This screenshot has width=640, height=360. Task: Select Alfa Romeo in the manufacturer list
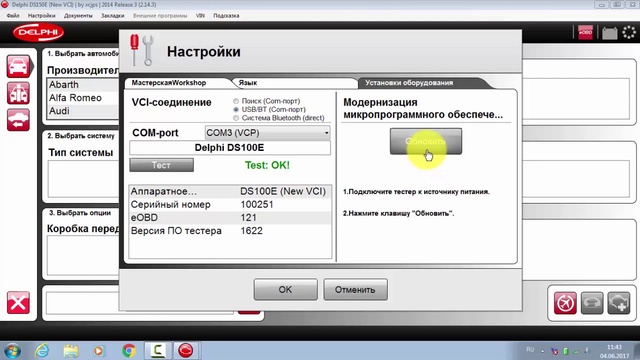tap(83, 98)
